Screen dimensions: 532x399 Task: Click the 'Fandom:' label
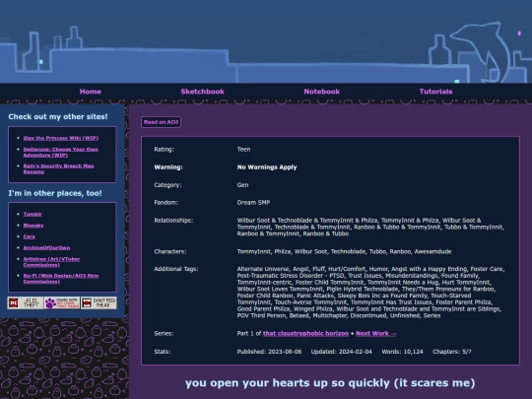166,203
